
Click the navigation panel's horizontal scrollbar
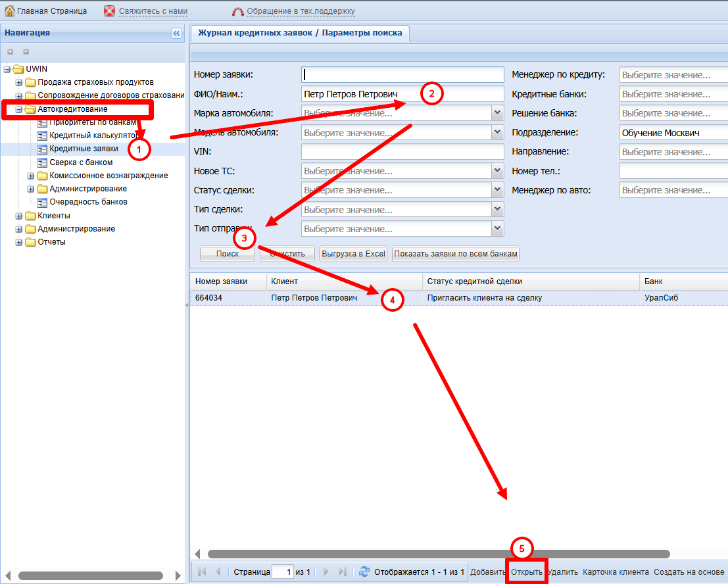tap(91, 576)
